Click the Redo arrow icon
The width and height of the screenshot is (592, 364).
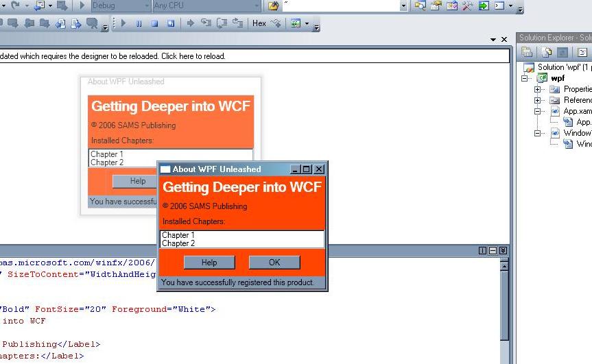[15, 5]
